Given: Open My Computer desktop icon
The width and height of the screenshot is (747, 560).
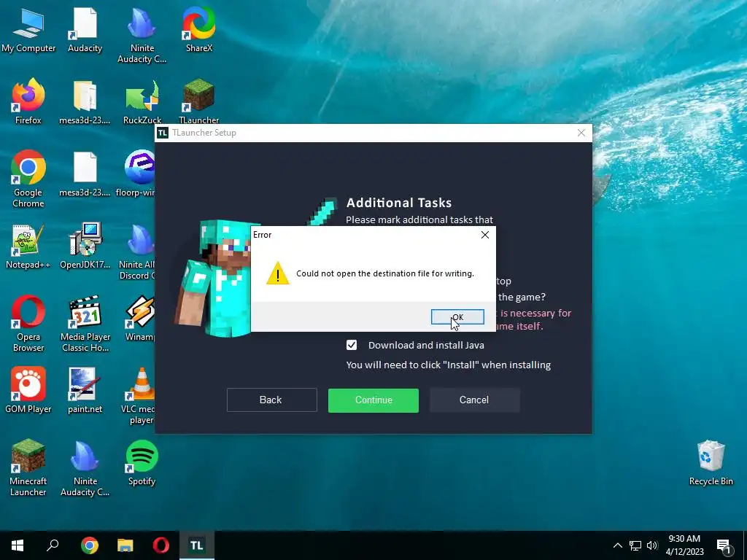Looking at the screenshot, I should coord(28,29).
